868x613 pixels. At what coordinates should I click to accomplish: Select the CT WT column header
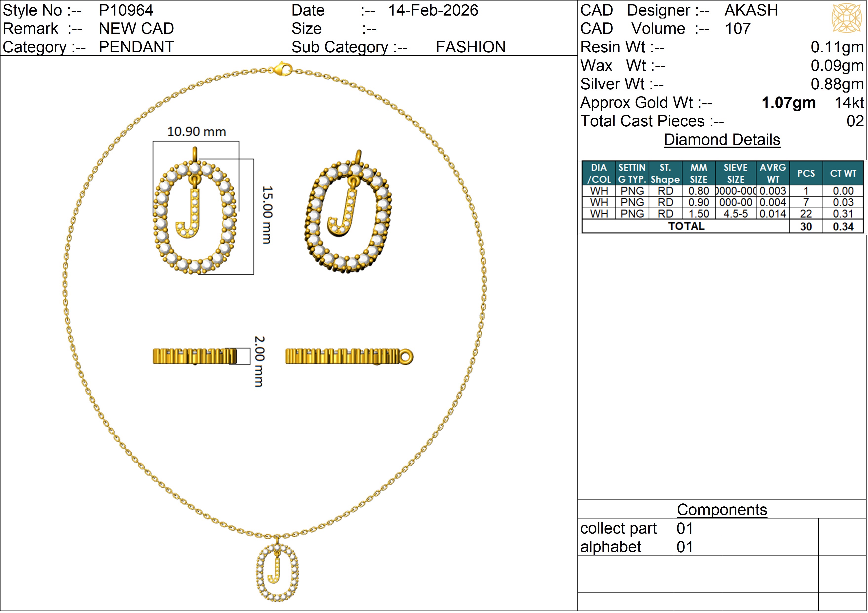tap(843, 173)
